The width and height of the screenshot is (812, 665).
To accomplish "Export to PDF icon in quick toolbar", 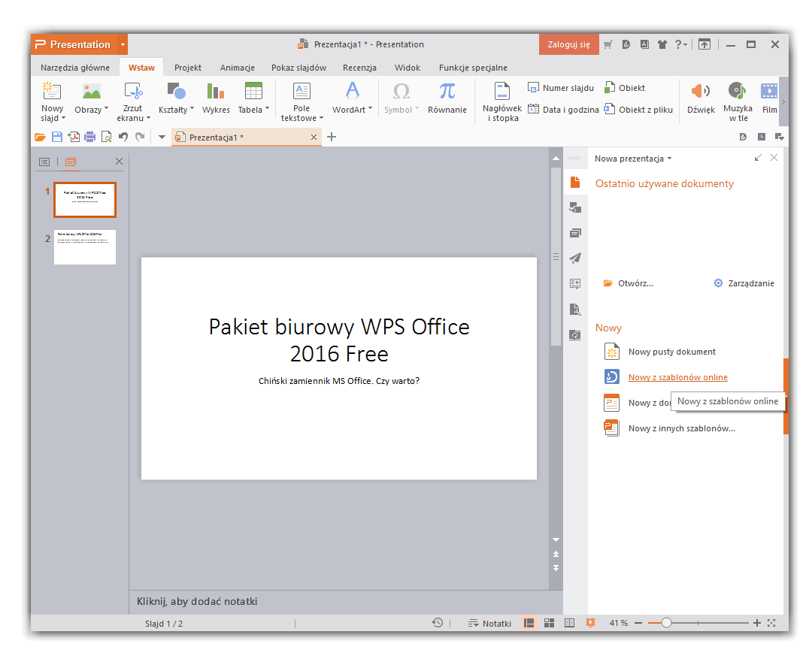I will pos(74,138).
